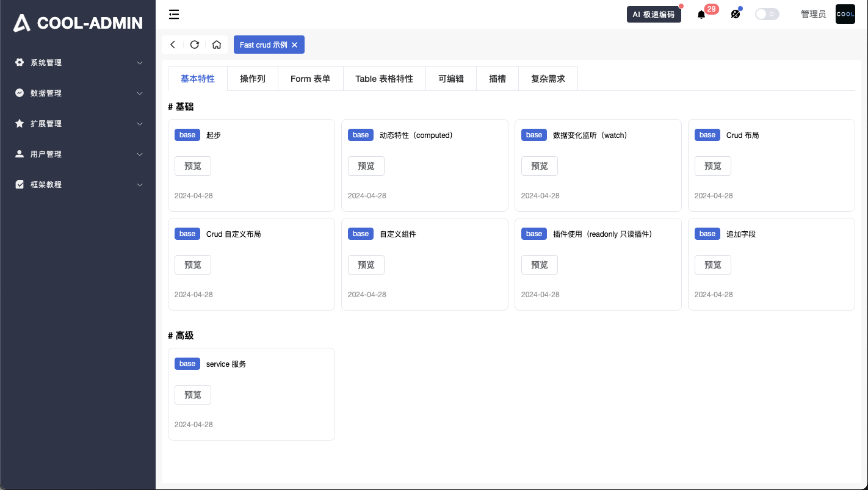Viewport: 868px width, 490px height.
Task: Expand the 用户管理 chevron
Action: (140, 154)
